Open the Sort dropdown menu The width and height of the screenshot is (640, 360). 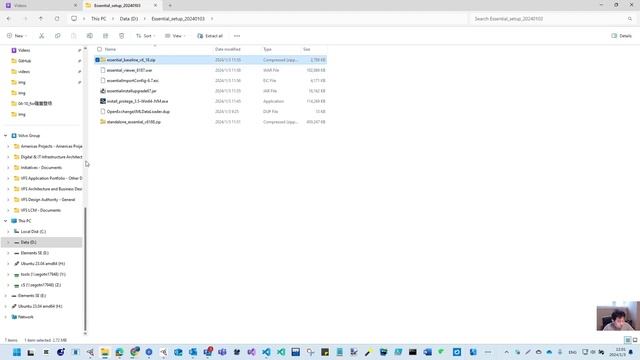pos(145,36)
